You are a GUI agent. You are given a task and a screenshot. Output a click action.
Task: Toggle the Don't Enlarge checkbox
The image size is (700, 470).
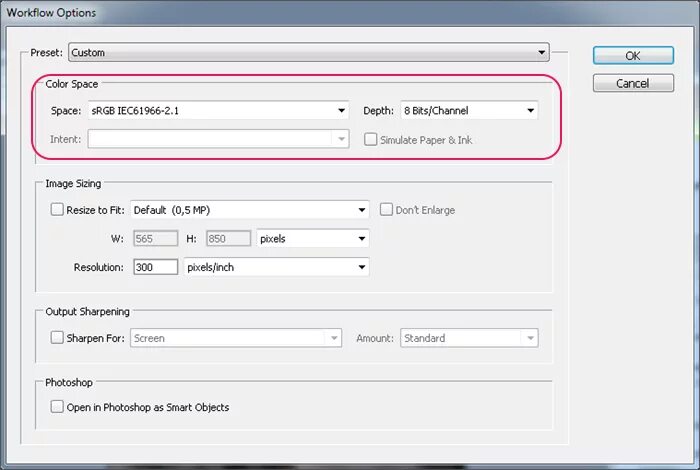pos(386,209)
